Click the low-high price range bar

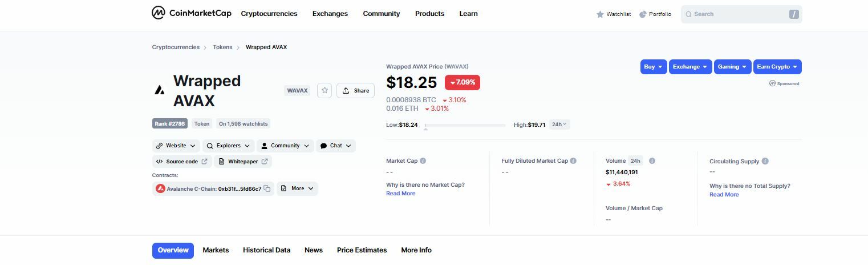[x=465, y=125]
